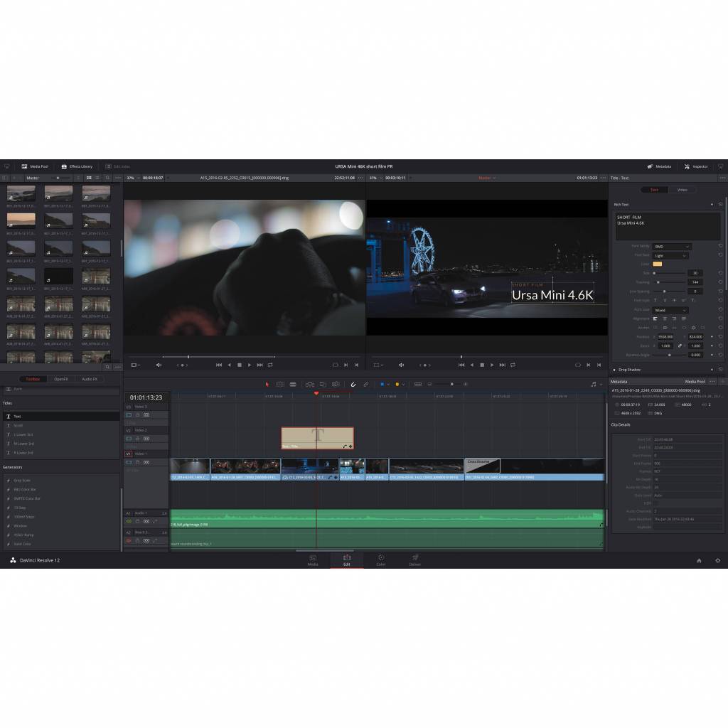The width and height of the screenshot is (728, 728).
Task: Switch to the Color page
Action: point(381,560)
